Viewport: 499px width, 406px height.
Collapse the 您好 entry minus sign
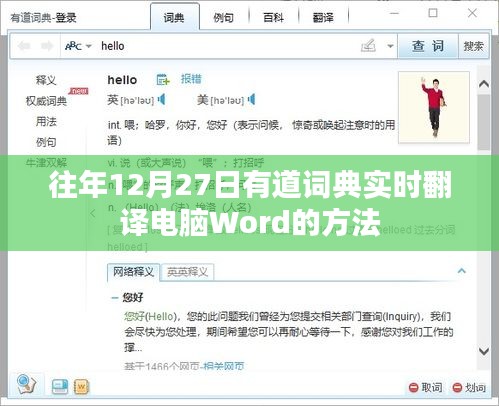pyautogui.click(x=115, y=298)
